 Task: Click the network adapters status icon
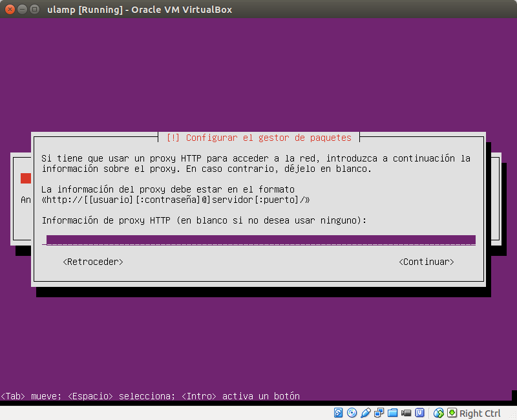pos(380,413)
